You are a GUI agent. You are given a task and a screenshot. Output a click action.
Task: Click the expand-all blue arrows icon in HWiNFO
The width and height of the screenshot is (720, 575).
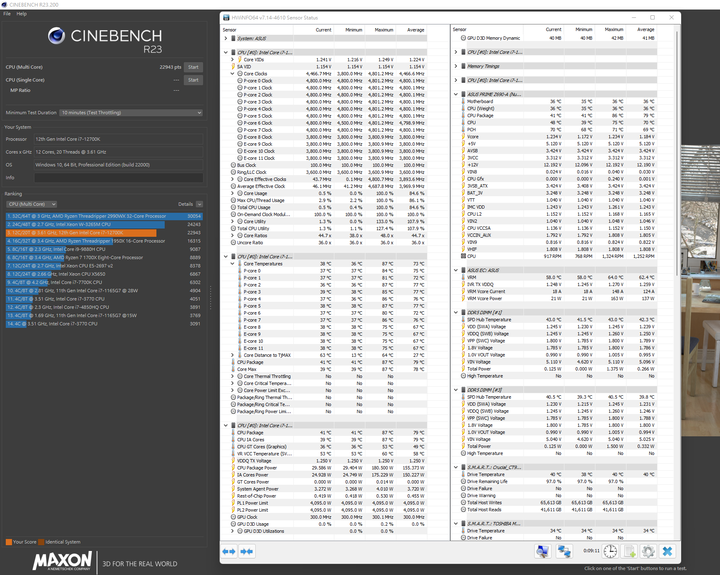(229, 552)
